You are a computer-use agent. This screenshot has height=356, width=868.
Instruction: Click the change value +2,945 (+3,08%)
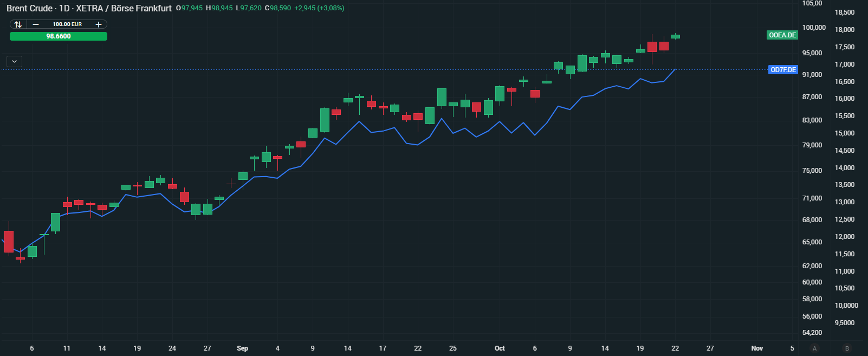(x=319, y=8)
